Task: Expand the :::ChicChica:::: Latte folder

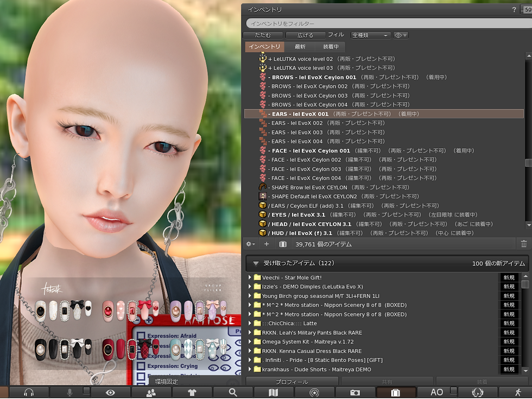Action: [x=250, y=323]
